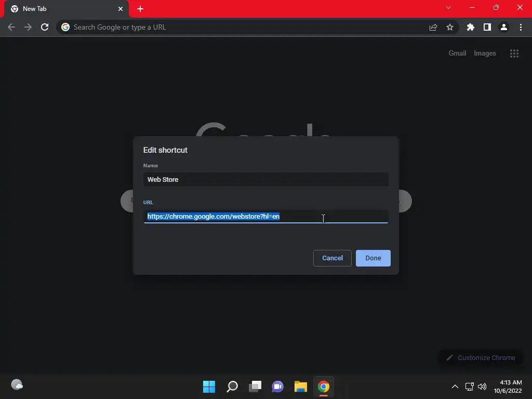Click the Done button in Edit shortcut
Viewport: 532px width, 399px height.
click(x=373, y=258)
